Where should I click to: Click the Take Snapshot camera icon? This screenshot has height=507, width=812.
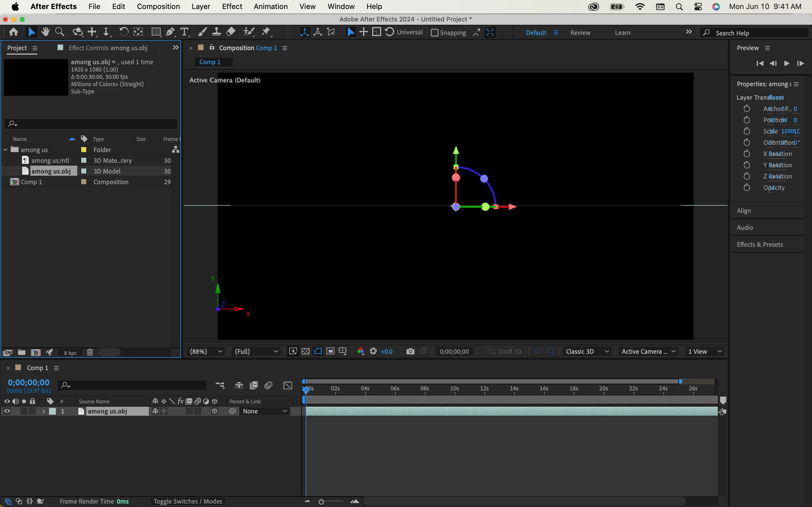pos(410,352)
